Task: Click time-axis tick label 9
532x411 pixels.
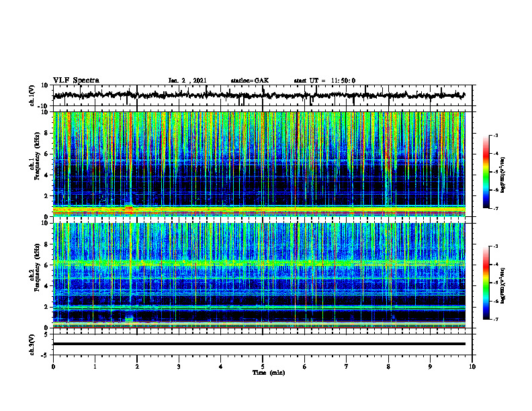Action: 430,367
